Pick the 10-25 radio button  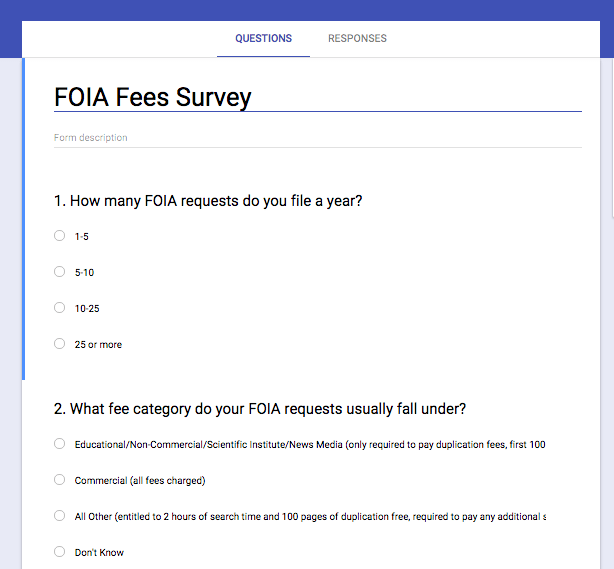point(60,308)
